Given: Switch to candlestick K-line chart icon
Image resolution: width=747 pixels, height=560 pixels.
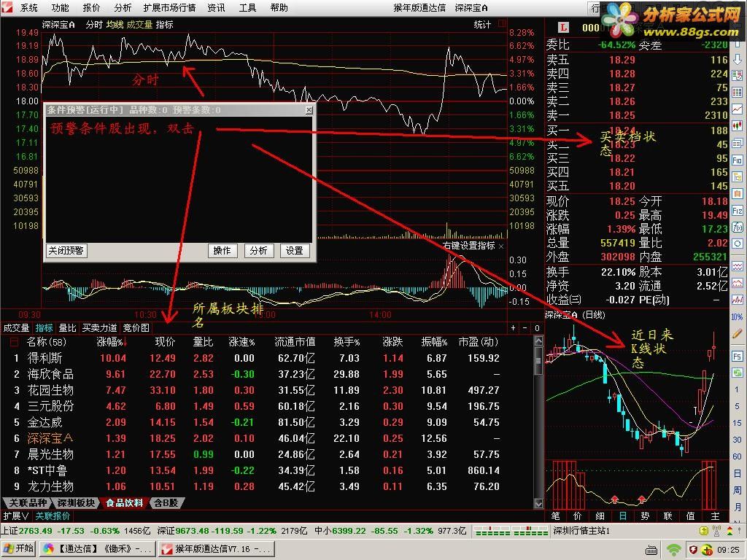Looking at the screenshot, I should click(737, 125).
